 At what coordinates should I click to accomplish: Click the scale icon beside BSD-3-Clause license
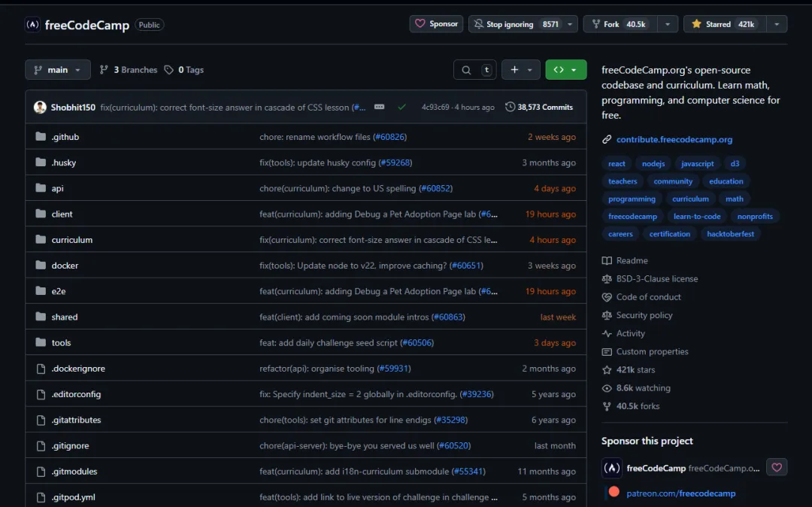[607, 278]
